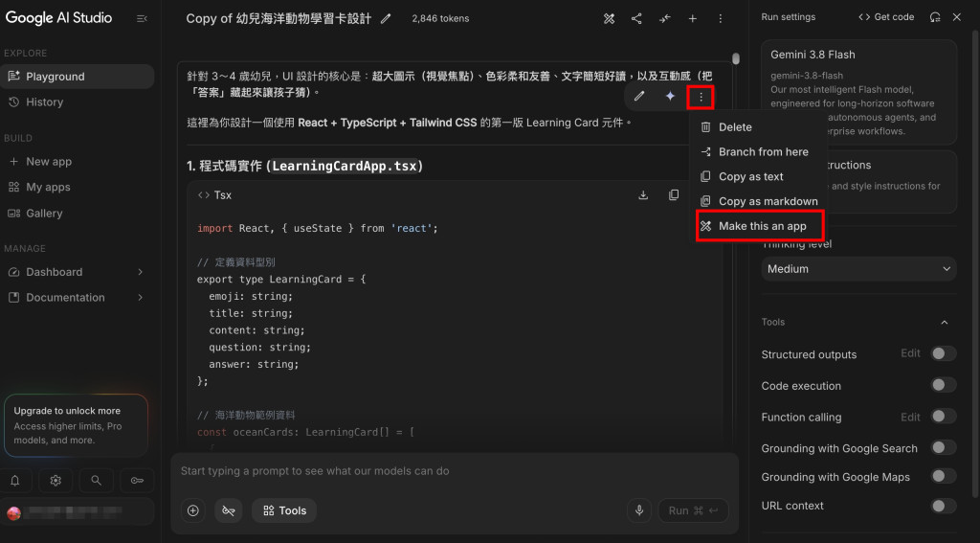Expand the Dashboard submenu arrow
Viewport: 980px width, 543px height.
140,272
